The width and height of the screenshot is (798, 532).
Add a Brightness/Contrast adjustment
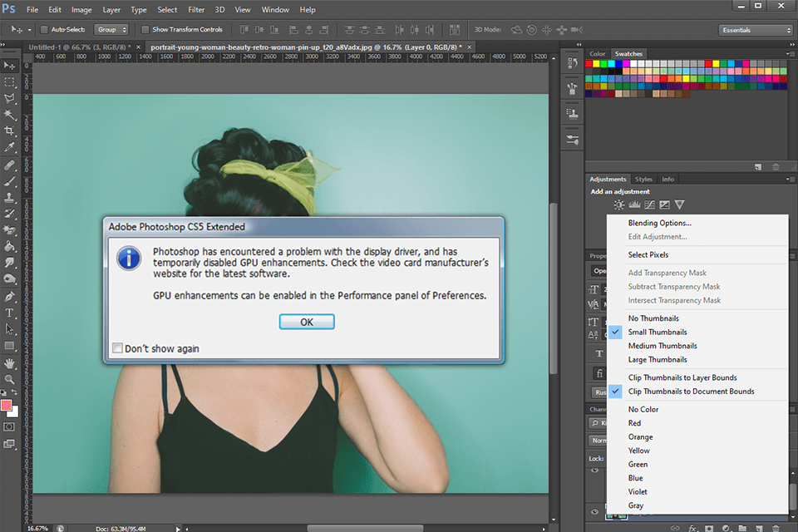click(619, 204)
